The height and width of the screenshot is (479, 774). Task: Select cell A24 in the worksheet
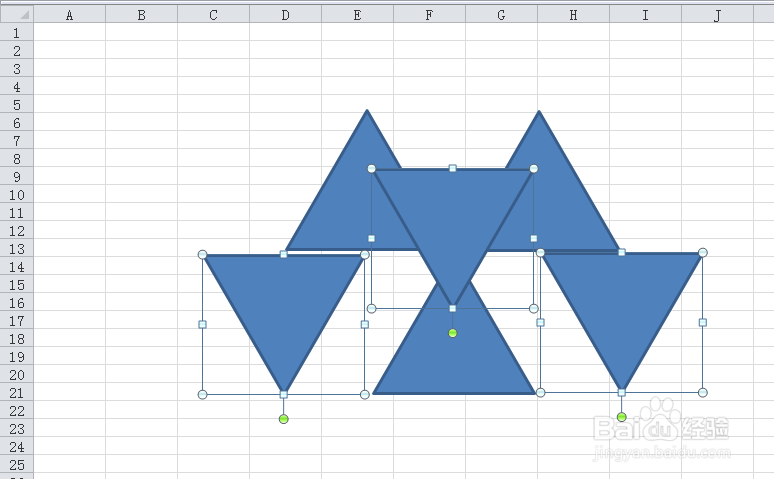pyautogui.click(x=70, y=446)
